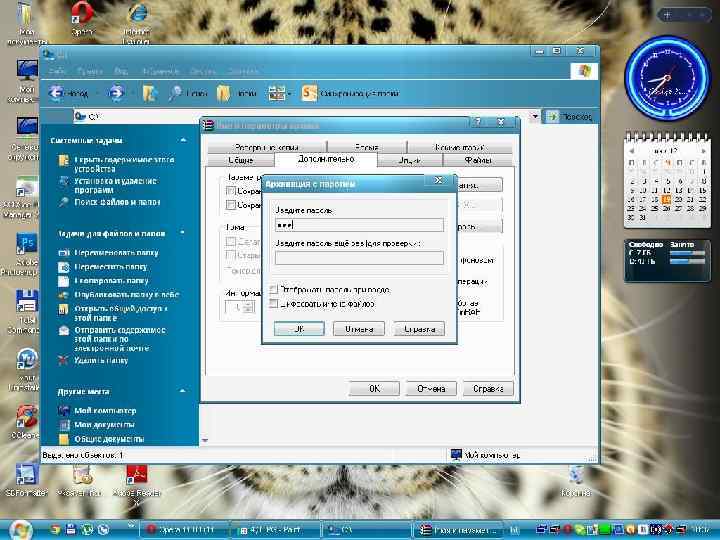Click the spinner in the archive dialog

(248, 307)
